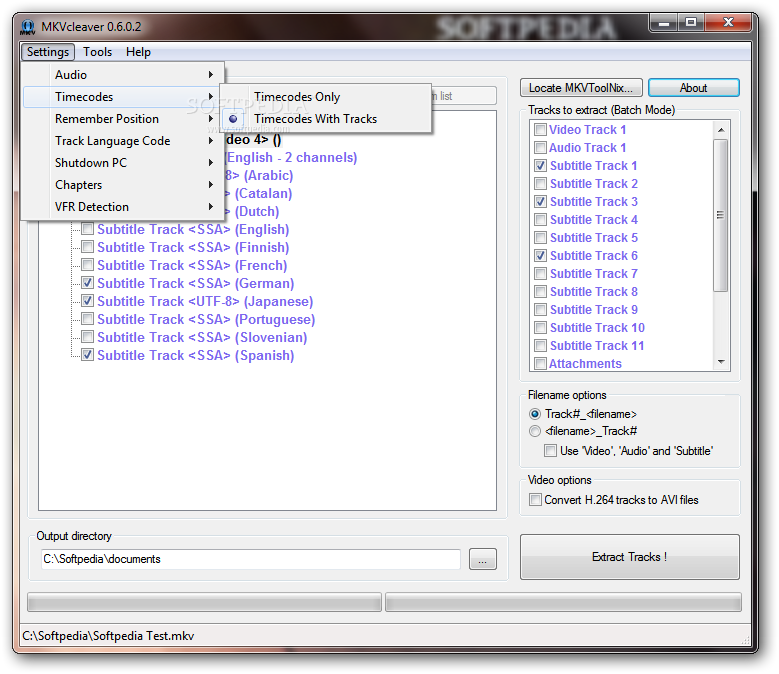Screen dimensions: 779x674
Task: Open the Tools menu
Action: pyautogui.click(x=97, y=52)
